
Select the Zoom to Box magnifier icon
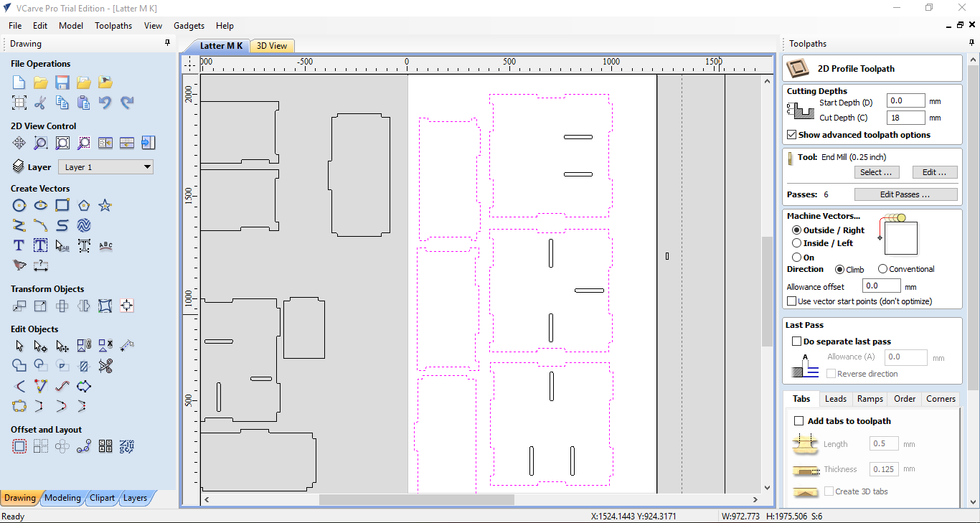(41, 143)
